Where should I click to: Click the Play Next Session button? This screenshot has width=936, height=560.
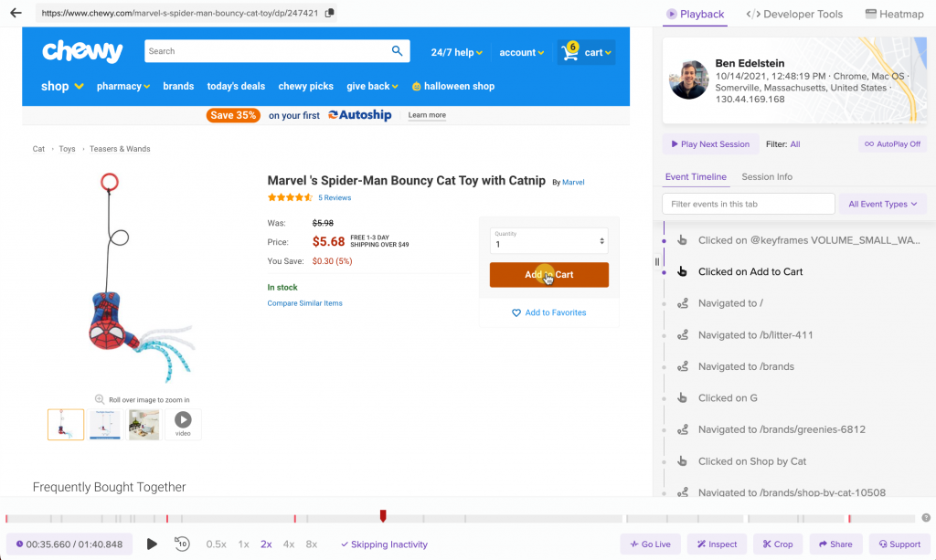pos(710,144)
